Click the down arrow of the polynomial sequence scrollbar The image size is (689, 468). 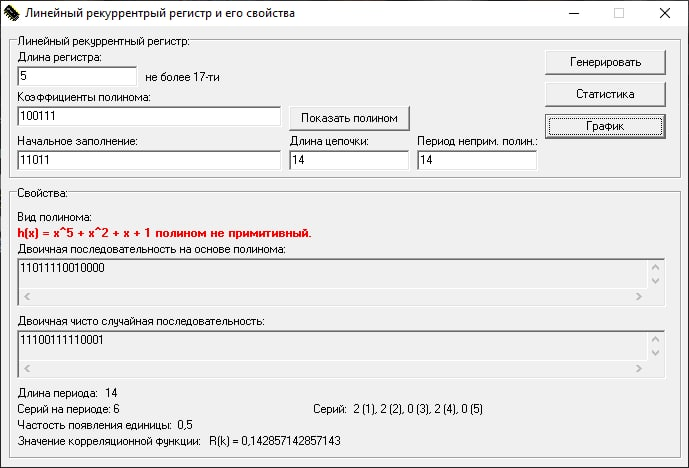click(x=655, y=281)
